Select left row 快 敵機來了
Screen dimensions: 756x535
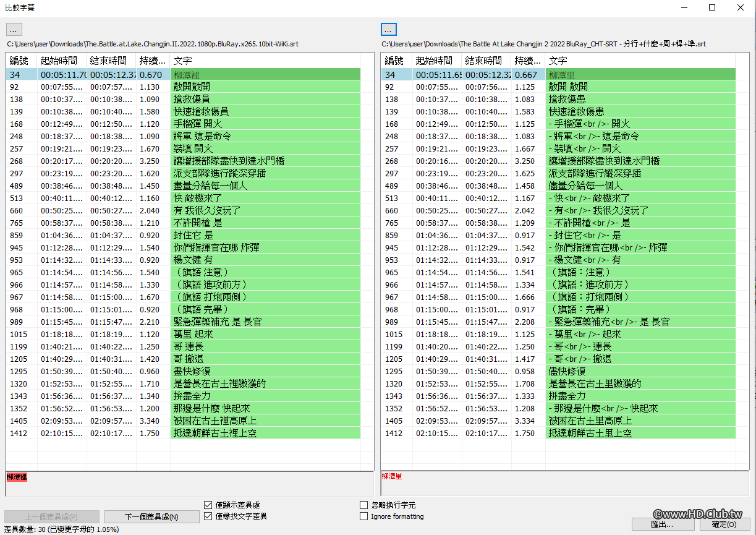click(183, 198)
